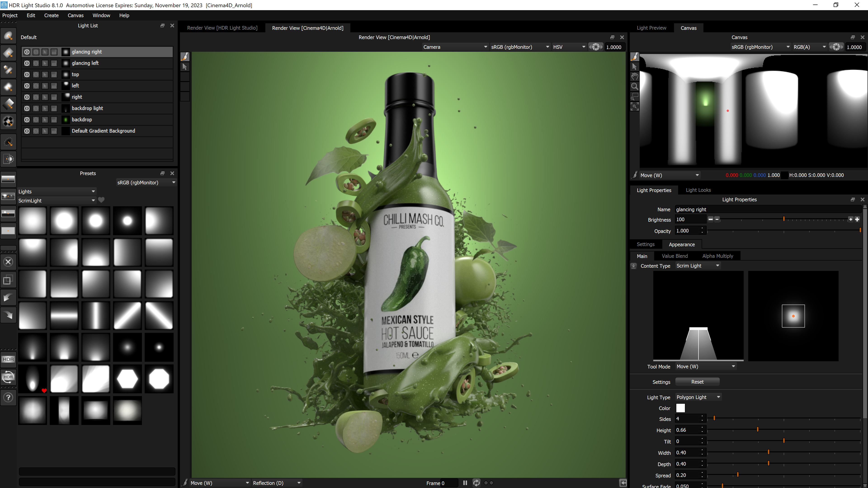Image resolution: width=868 pixels, height=488 pixels.
Task: Toggle on/off for Default Gradient Background
Action: tap(27, 131)
